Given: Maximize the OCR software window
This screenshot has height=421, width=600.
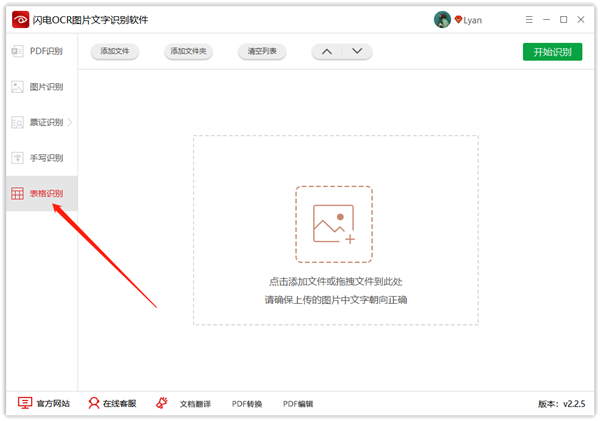Looking at the screenshot, I should point(564,20).
